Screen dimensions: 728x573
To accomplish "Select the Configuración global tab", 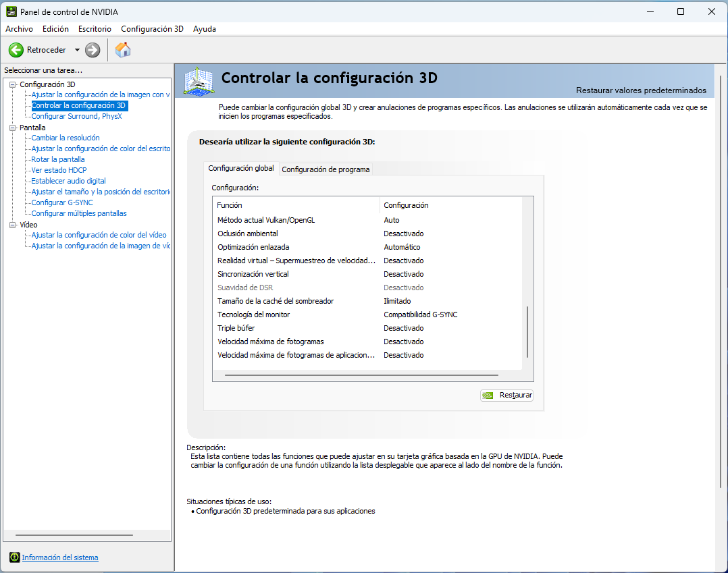I will pyautogui.click(x=241, y=168).
